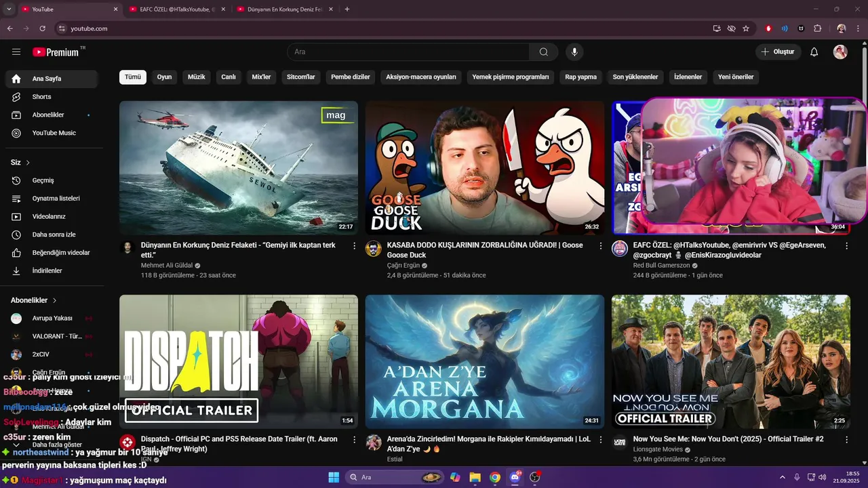Viewport: 868px width, 488px height.
Task: Start voice search with the microphone icon
Action: click(x=574, y=52)
